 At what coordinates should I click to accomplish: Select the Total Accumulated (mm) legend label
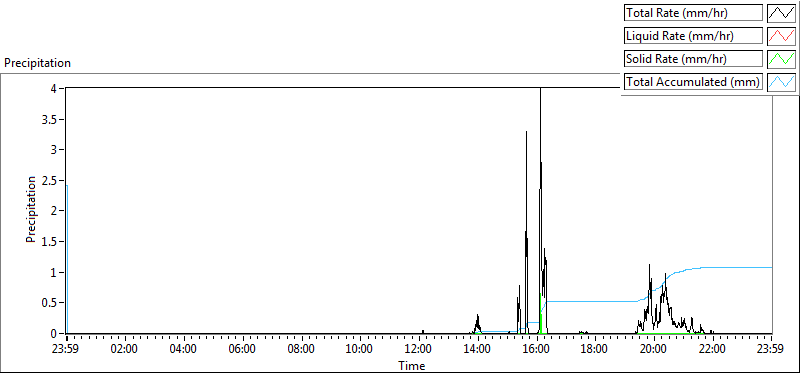click(693, 82)
